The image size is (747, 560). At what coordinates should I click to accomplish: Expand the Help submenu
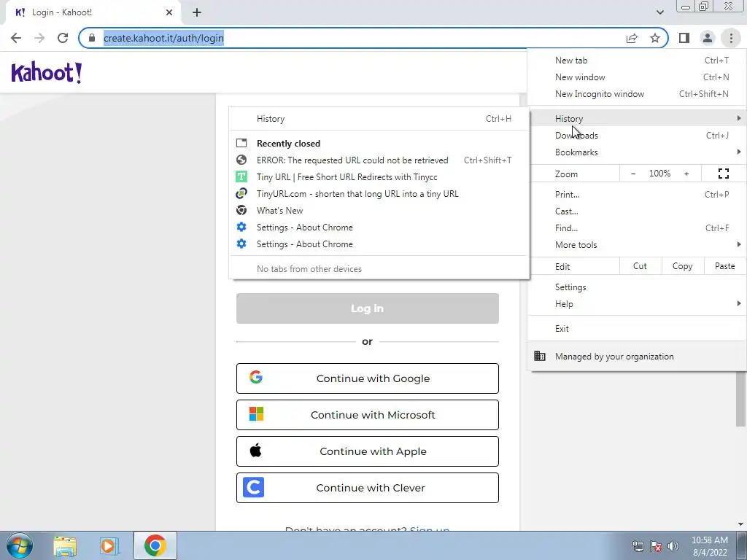[x=637, y=304]
